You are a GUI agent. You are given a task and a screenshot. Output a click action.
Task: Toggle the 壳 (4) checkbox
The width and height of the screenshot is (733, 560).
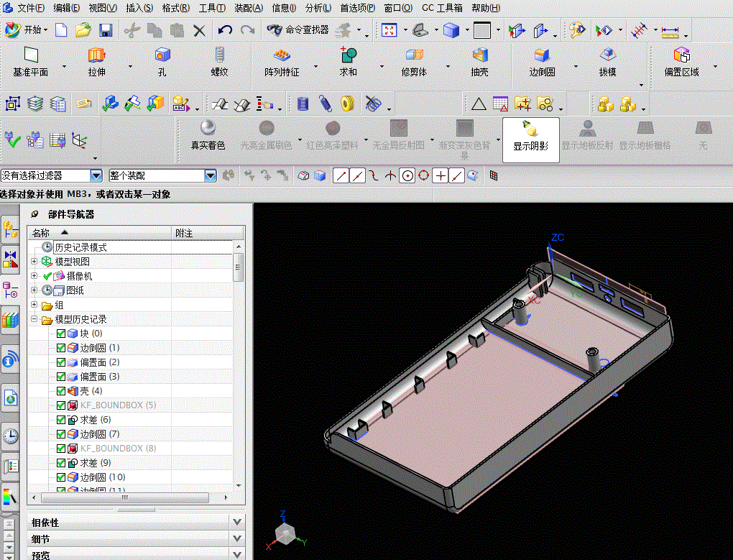[61, 391]
